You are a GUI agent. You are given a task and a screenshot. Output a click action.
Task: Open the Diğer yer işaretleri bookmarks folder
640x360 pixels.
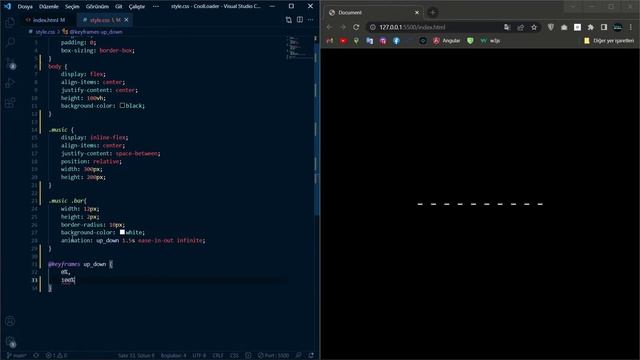[609, 41]
